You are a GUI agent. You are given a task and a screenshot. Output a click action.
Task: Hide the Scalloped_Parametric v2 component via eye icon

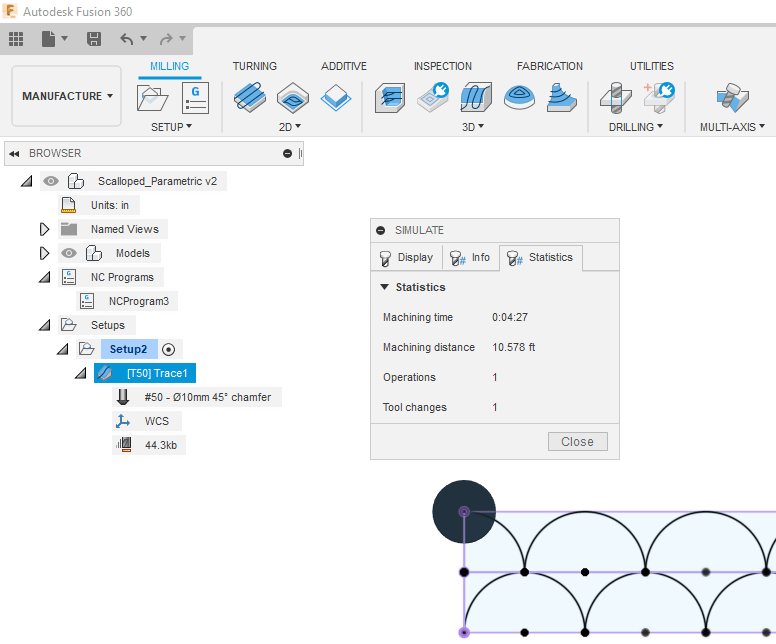(50, 181)
